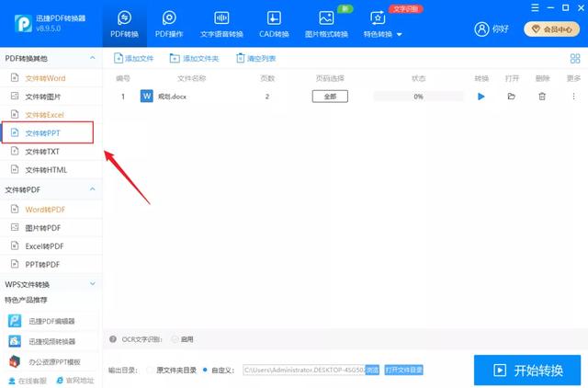The width and height of the screenshot is (588, 388).
Task: Click 官网地址 official website link
Action: click(x=75, y=381)
